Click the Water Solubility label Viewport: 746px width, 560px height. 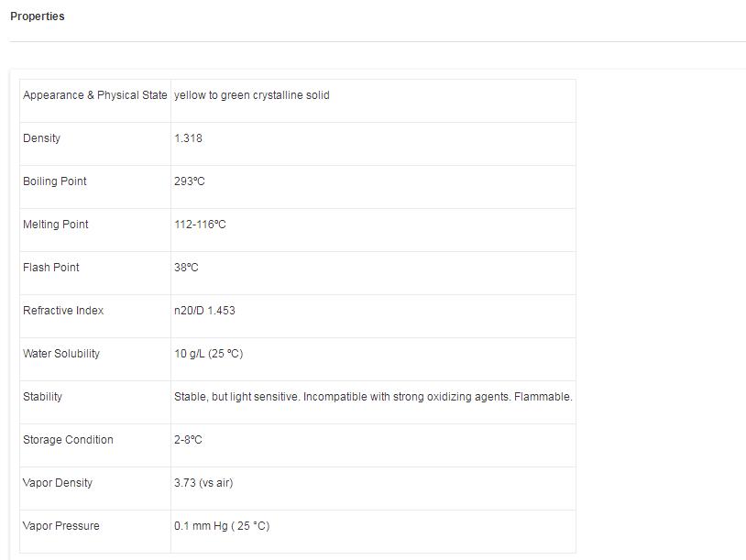61,354
